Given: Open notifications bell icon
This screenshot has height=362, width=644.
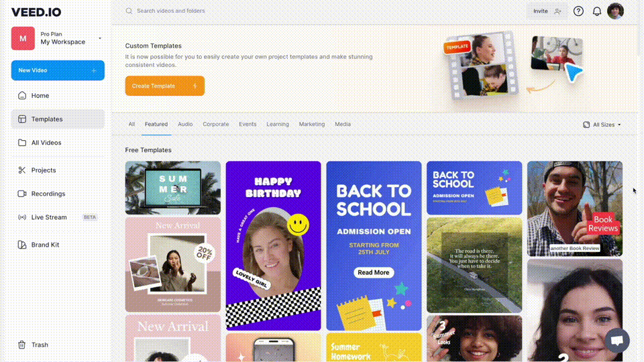Looking at the screenshot, I should point(597,11).
